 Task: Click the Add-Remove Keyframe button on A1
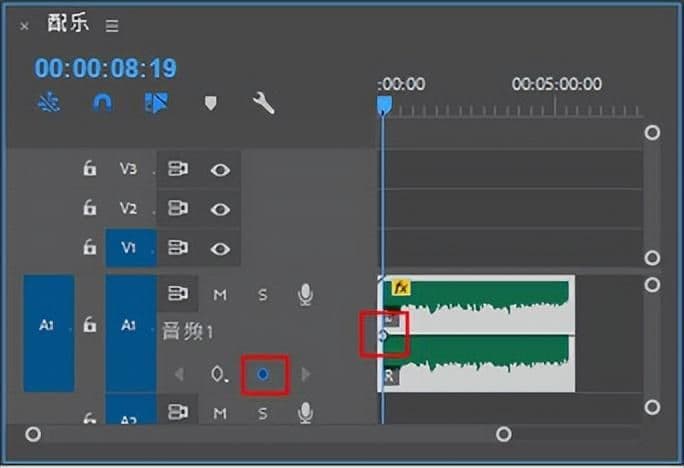pos(263,374)
